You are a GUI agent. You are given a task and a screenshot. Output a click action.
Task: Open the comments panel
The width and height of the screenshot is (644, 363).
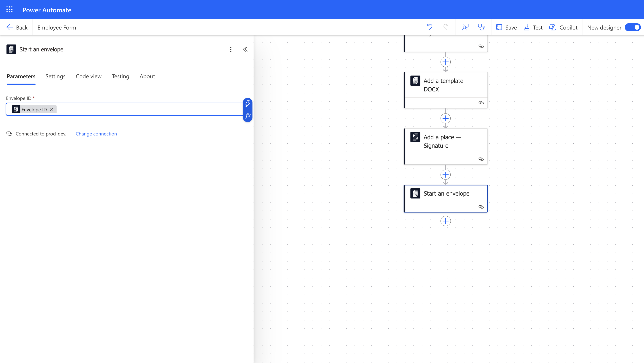[x=465, y=27]
